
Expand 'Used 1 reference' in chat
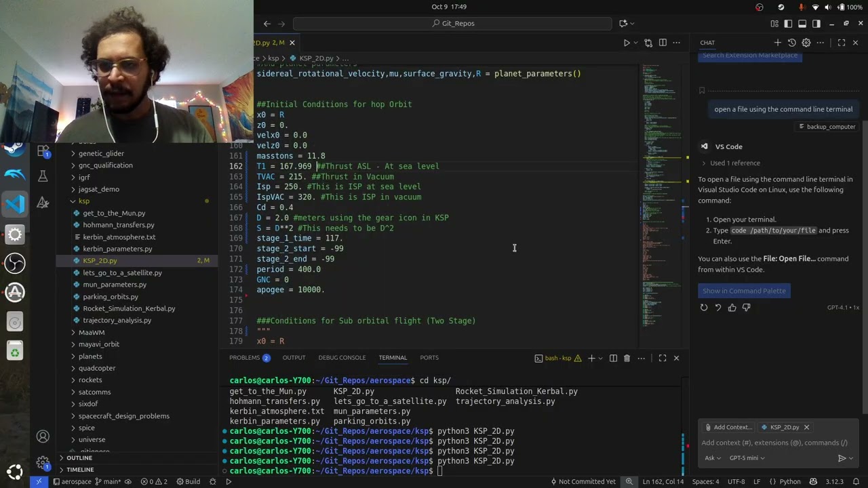click(x=730, y=163)
